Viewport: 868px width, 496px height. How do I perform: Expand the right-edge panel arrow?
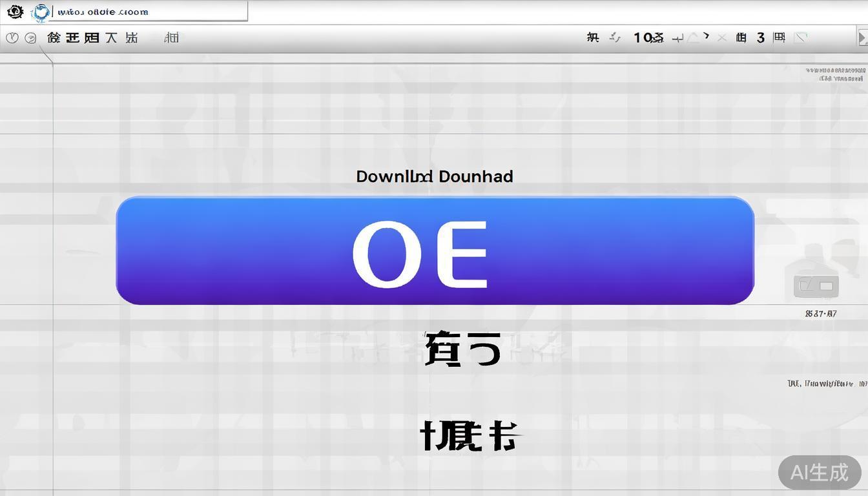tap(863, 37)
